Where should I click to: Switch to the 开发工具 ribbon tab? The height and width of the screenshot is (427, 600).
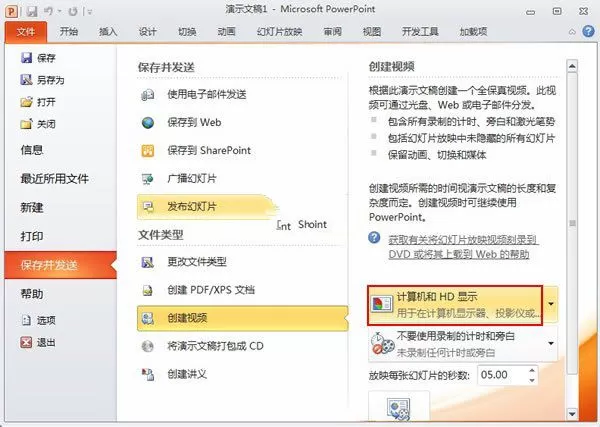click(x=420, y=32)
